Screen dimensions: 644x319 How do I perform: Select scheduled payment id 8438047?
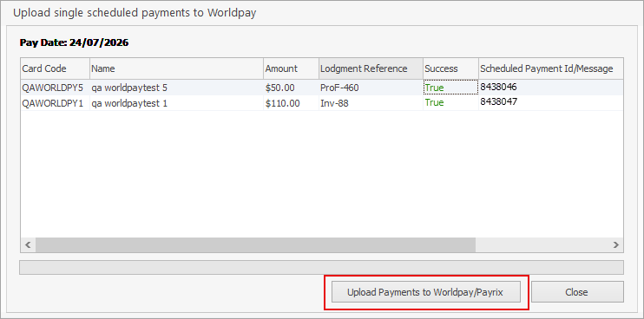pyautogui.click(x=551, y=103)
